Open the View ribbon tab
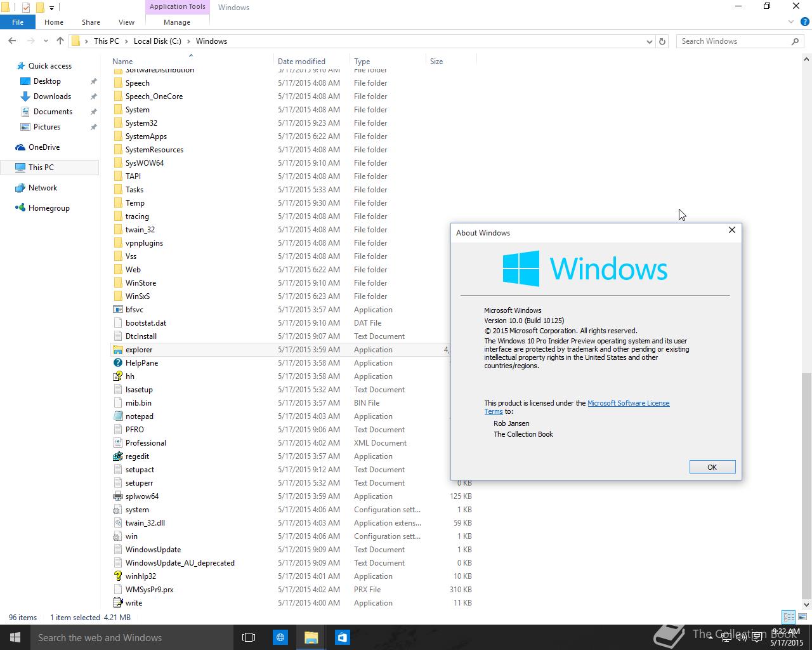The height and width of the screenshot is (650, 812). tap(126, 22)
